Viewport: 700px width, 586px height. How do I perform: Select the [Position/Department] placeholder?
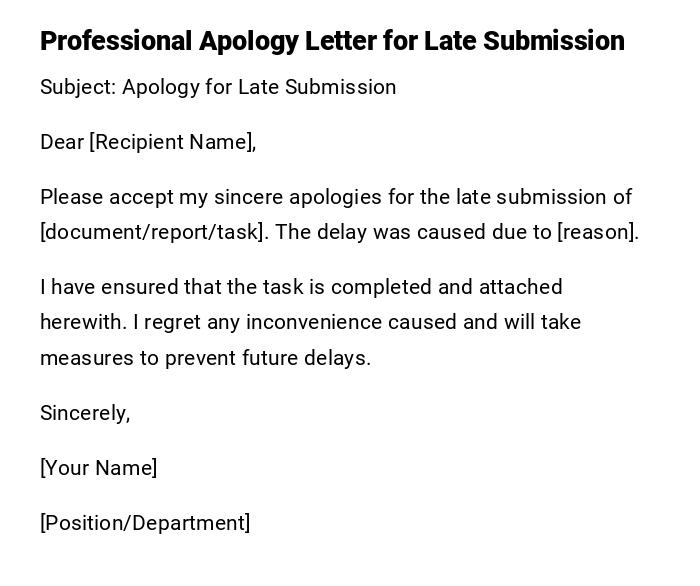pos(145,523)
